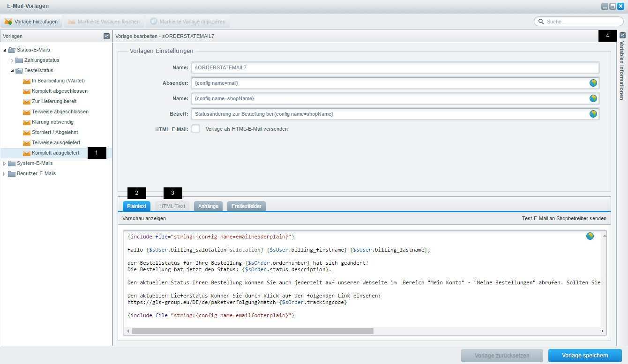Screen dimensions: 628x364
Task: Click the search magnifier icon
Action: (541, 22)
